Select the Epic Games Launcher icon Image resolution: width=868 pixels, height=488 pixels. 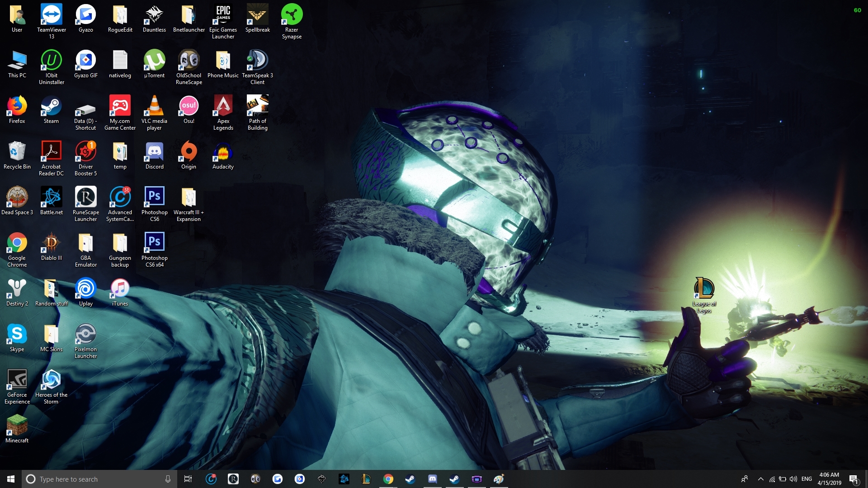223,15
